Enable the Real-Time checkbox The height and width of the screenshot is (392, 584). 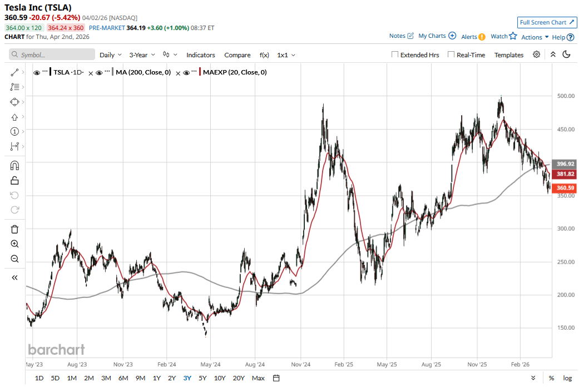click(x=451, y=54)
